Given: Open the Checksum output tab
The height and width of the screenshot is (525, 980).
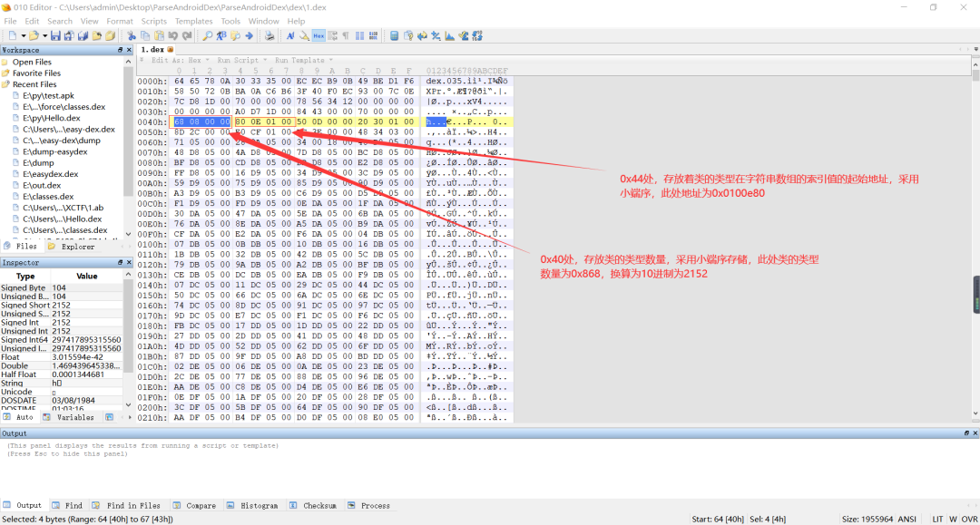Looking at the screenshot, I should (313, 506).
